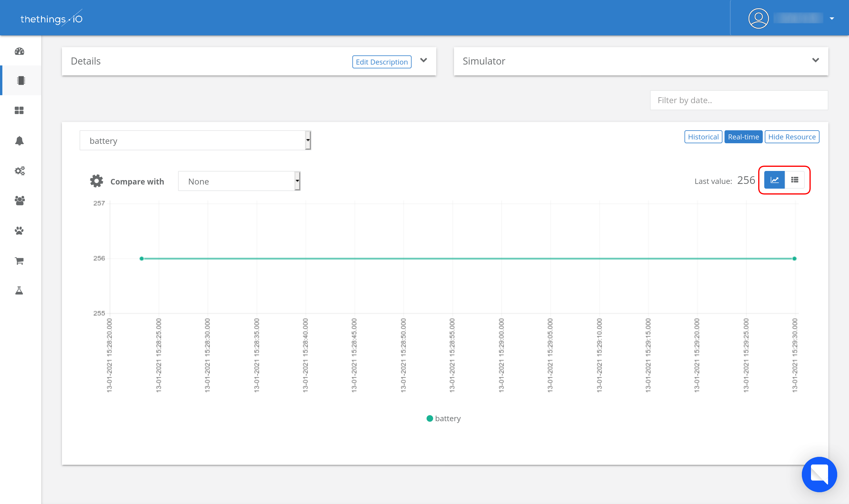This screenshot has width=849, height=504.
Task: Open compare settings via the gear icon
Action: (96, 181)
